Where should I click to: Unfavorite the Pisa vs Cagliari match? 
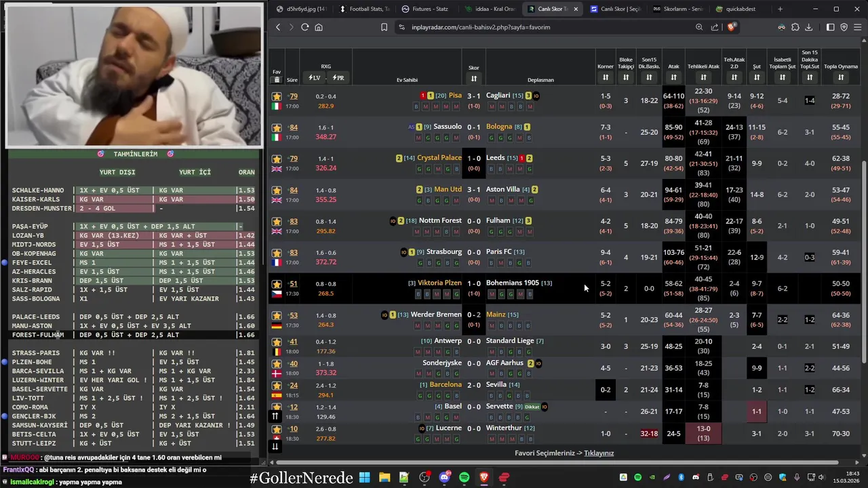coord(277,96)
